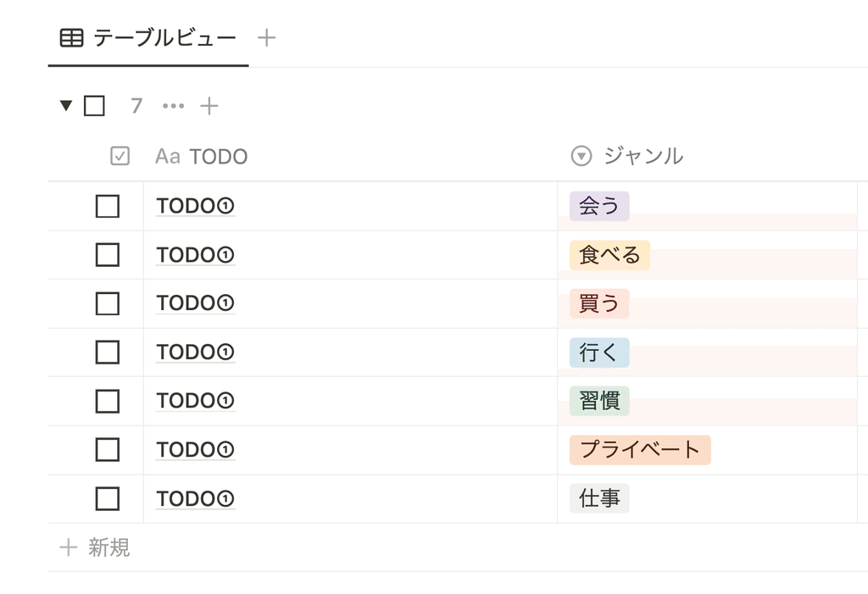
Task: Collapse the group with the triangle toggle
Action: pos(66,106)
